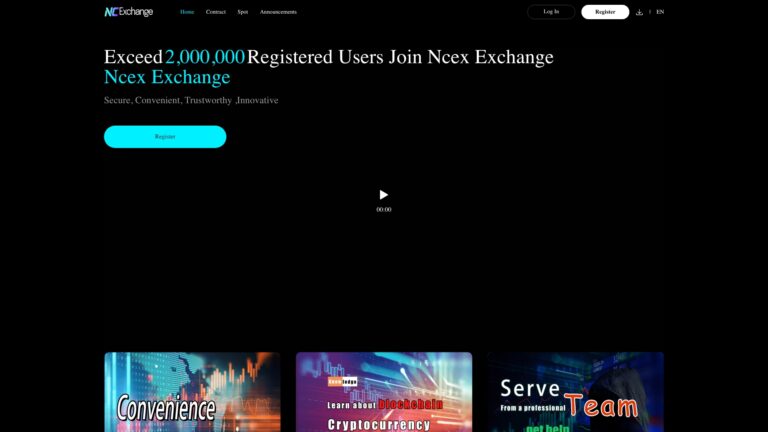Open the EN language selector
The height and width of the screenshot is (432, 768).
(660, 12)
